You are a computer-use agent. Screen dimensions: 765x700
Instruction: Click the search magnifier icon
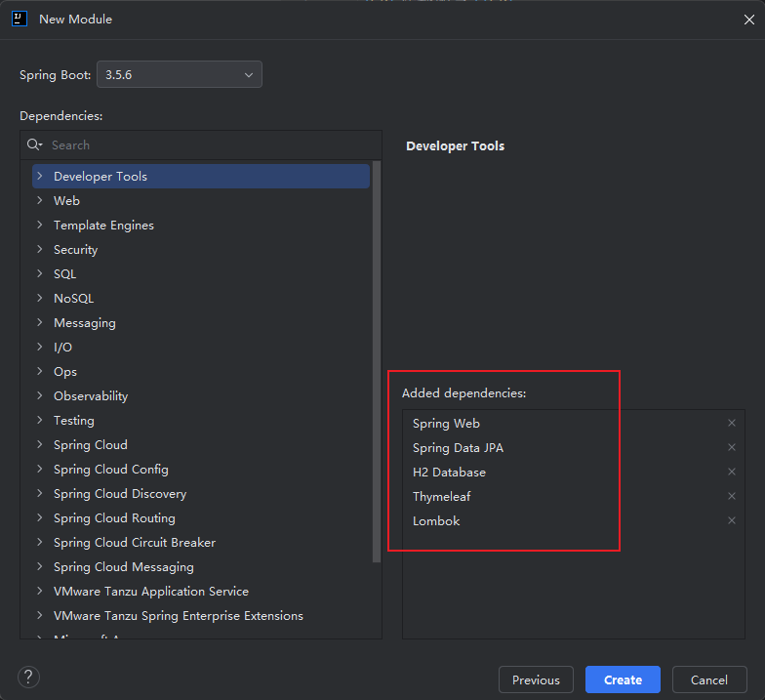pyautogui.click(x=34, y=144)
